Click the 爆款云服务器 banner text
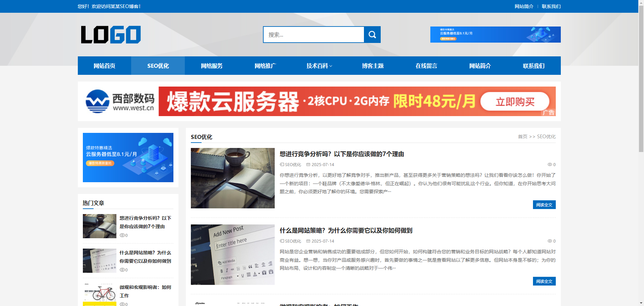 233,102
